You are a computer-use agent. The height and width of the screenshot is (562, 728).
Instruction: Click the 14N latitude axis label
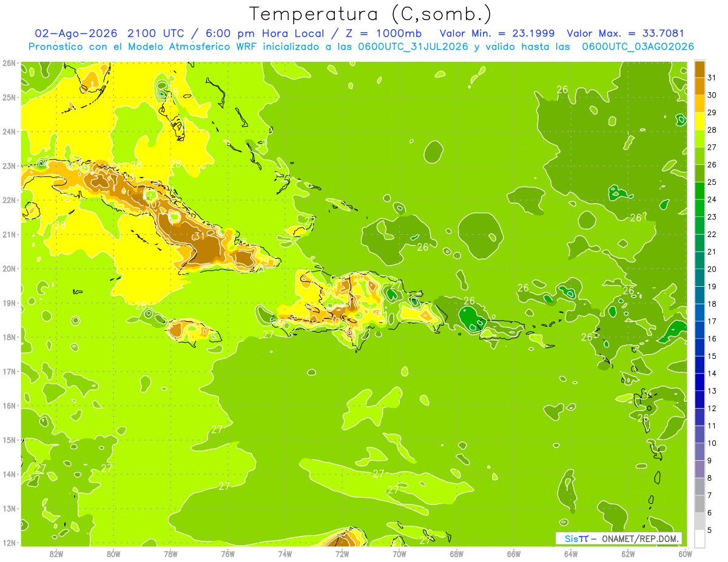pyautogui.click(x=9, y=474)
